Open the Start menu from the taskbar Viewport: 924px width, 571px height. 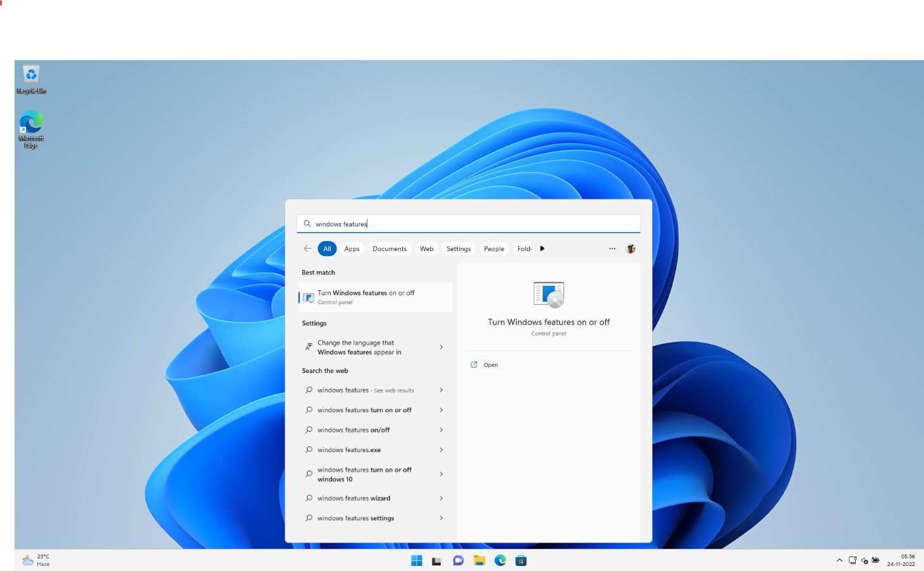(x=416, y=560)
